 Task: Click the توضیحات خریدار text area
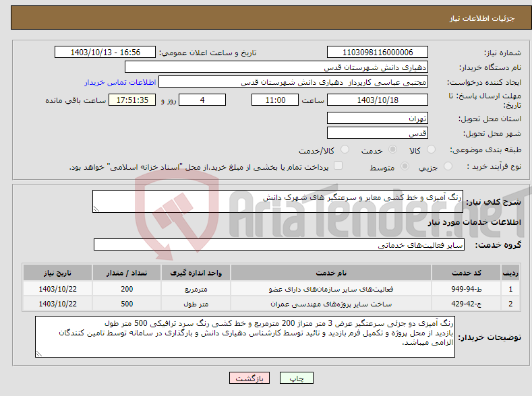[x=245, y=337]
